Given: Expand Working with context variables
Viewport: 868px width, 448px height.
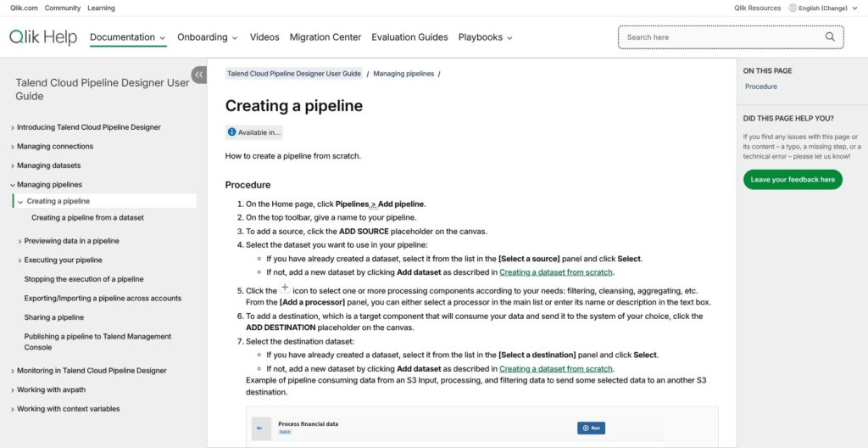Looking at the screenshot, I should [x=13, y=409].
